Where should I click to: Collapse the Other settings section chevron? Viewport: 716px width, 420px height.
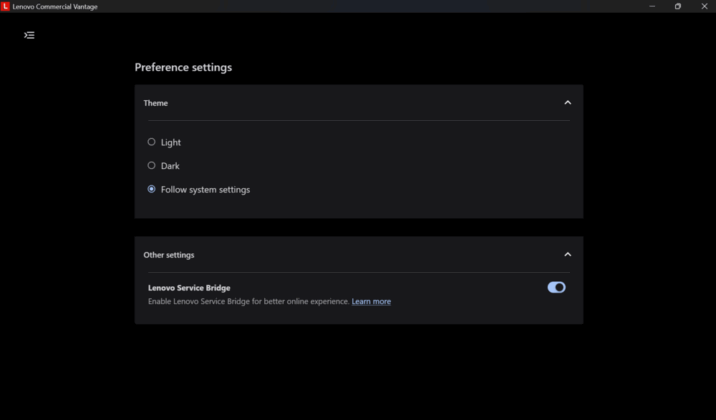[568, 255]
